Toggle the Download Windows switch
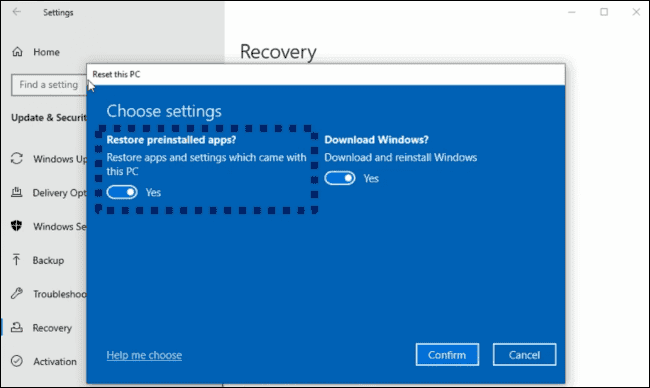650x388 pixels. click(340, 178)
